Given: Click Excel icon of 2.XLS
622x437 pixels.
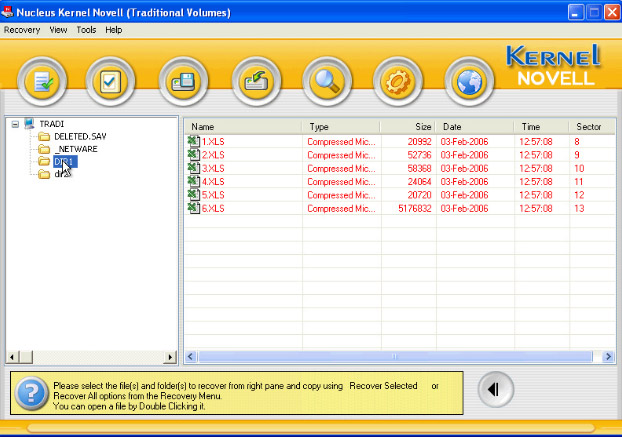Looking at the screenshot, I should point(194,155).
